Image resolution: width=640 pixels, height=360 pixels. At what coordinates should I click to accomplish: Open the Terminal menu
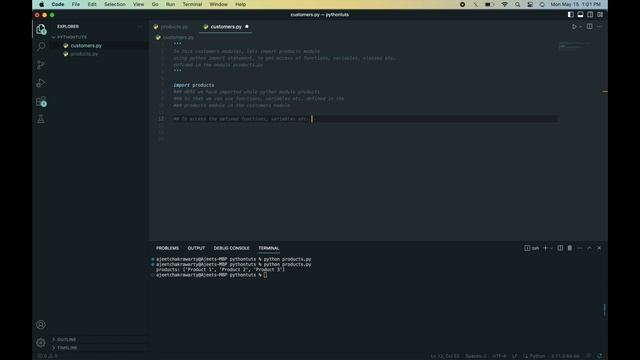coord(192,4)
